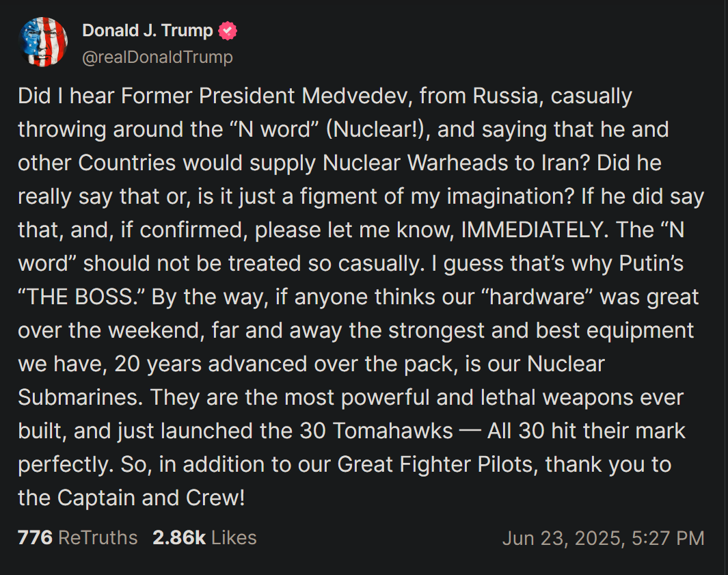Click Donald J. Trump's profile avatar
The height and width of the screenshot is (575, 728).
pos(44,42)
